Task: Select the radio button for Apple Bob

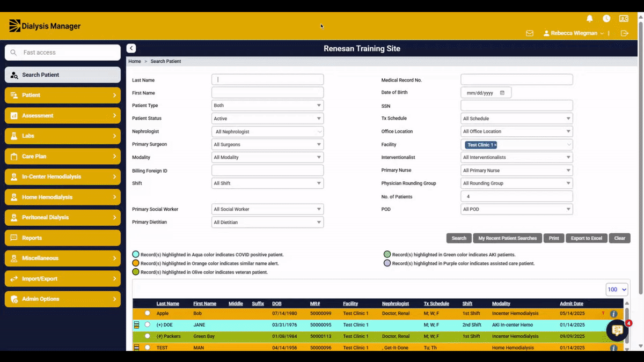Action: (x=148, y=313)
